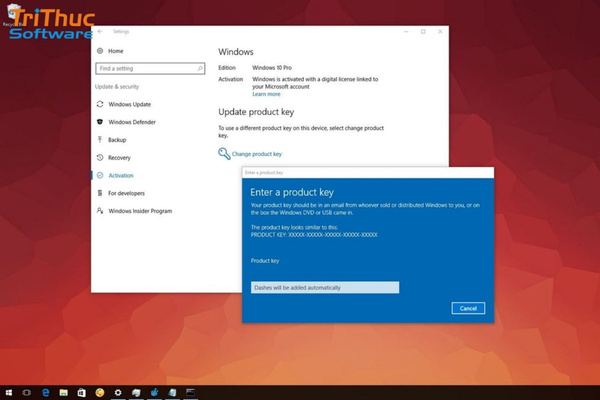Click the back arrow in Settings
The image size is (600, 400).
point(100,32)
